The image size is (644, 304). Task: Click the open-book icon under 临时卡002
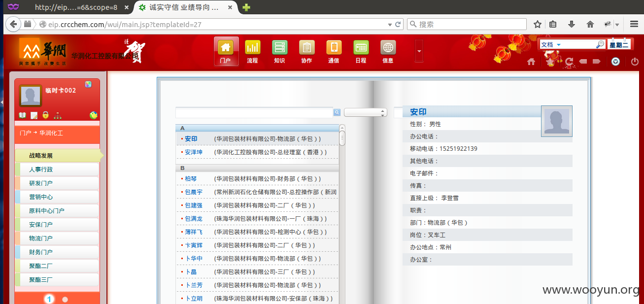pos(22,115)
